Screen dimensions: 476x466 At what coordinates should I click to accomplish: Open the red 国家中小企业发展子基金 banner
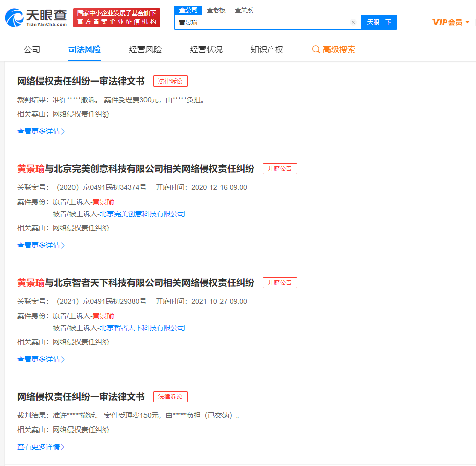pos(117,18)
